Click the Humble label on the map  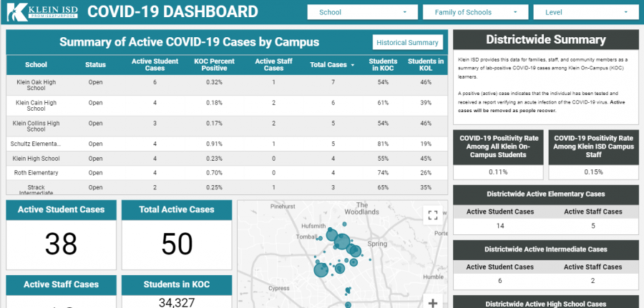434,277
